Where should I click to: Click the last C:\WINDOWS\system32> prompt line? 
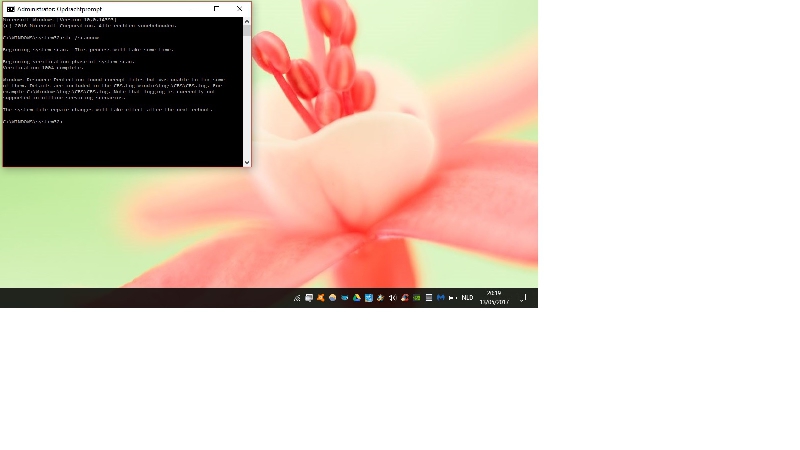(33, 121)
